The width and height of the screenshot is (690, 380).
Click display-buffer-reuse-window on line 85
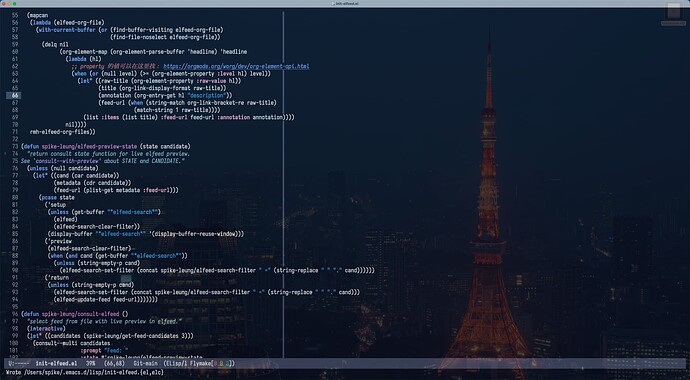pyautogui.click(x=195, y=234)
